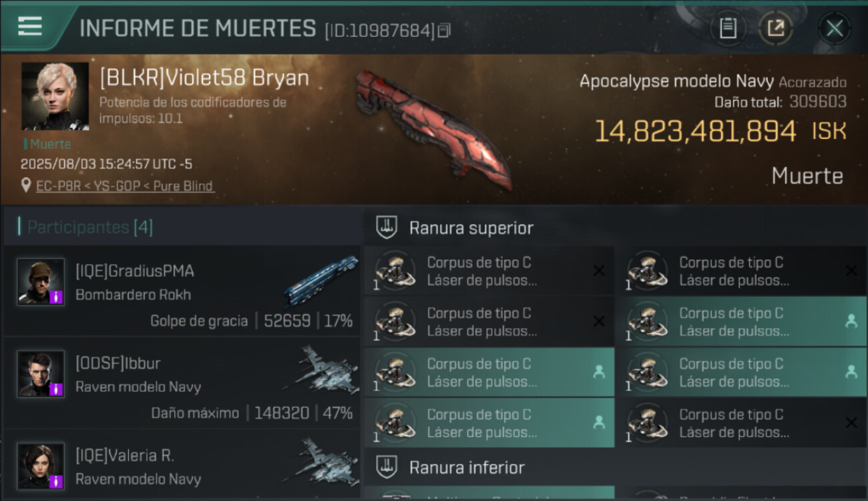Select last highlighted left-column laser module
The image size is (868, 501).
click(x=489, y=423)
